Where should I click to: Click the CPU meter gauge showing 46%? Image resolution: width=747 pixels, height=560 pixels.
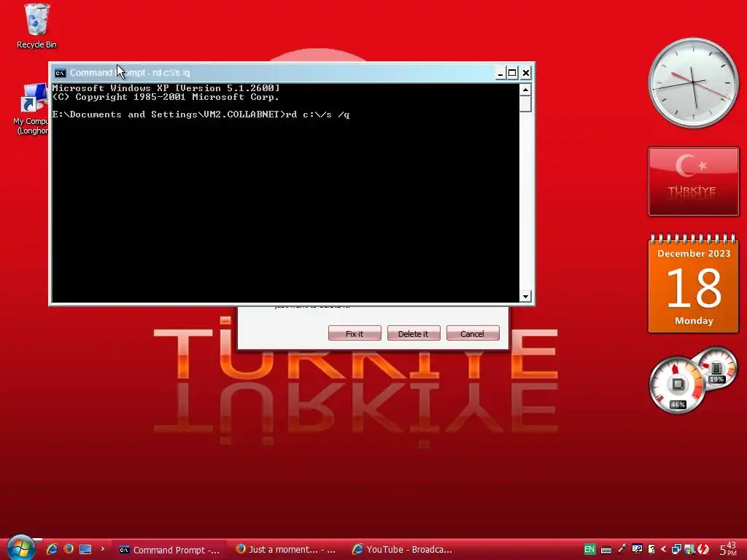677,385
